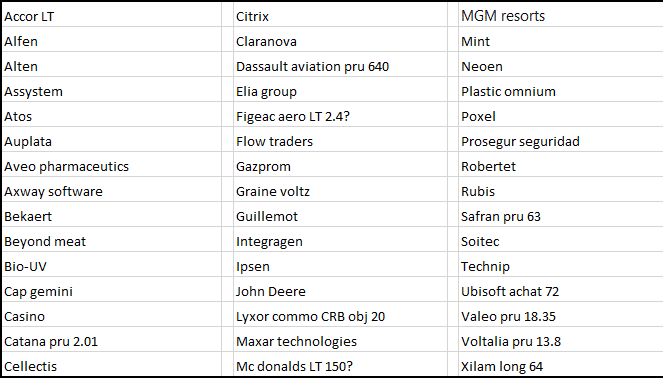Click the Prosegur seguridad cell
Image resolution: width=663 pixels, height=378 pixels.
click(561, 141)
